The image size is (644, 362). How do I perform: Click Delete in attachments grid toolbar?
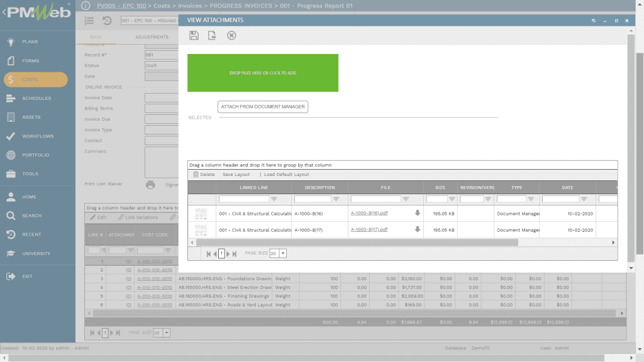[x=204, y=175]
